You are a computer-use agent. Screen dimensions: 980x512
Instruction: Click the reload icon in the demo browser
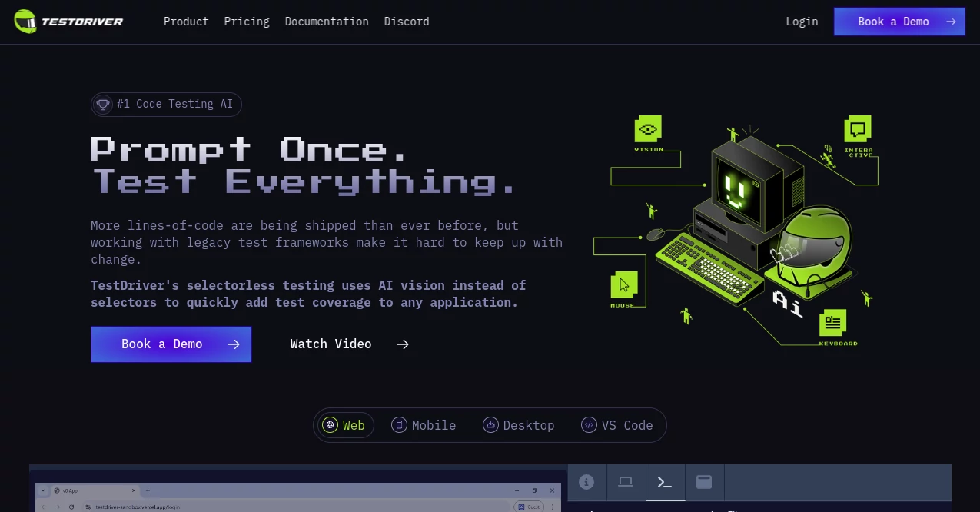click(71, 507)
